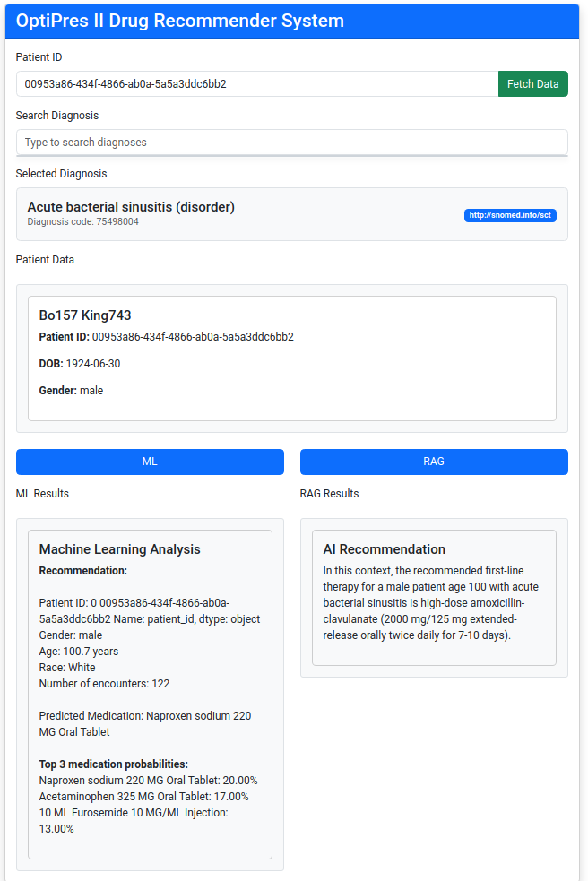Run the ML recommendation button
The image size is (588, 881).
(x=150, y=462)
